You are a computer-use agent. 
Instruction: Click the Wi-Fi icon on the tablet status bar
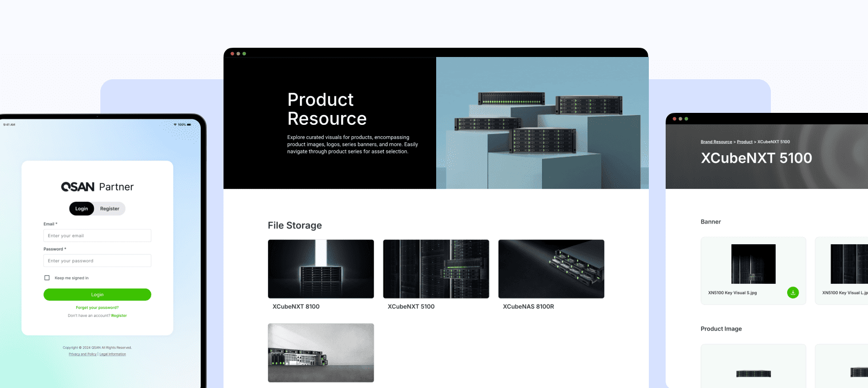[x=175, y=125]
